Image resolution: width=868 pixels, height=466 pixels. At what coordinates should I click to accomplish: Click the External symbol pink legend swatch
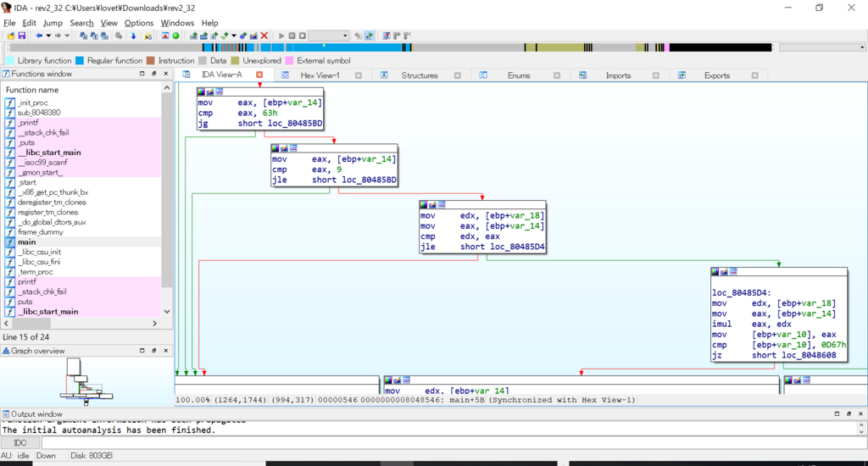pyautogui.click(x=289, y=60)
